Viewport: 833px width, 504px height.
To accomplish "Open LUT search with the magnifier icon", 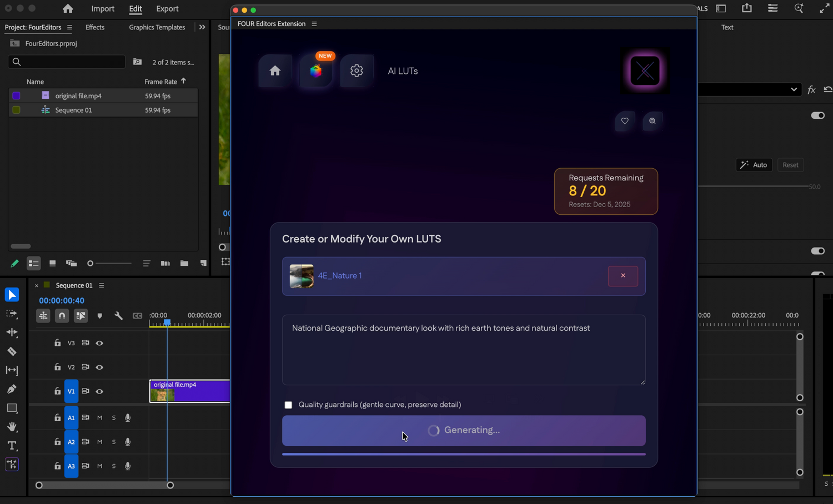I will (x=652, y=120).
